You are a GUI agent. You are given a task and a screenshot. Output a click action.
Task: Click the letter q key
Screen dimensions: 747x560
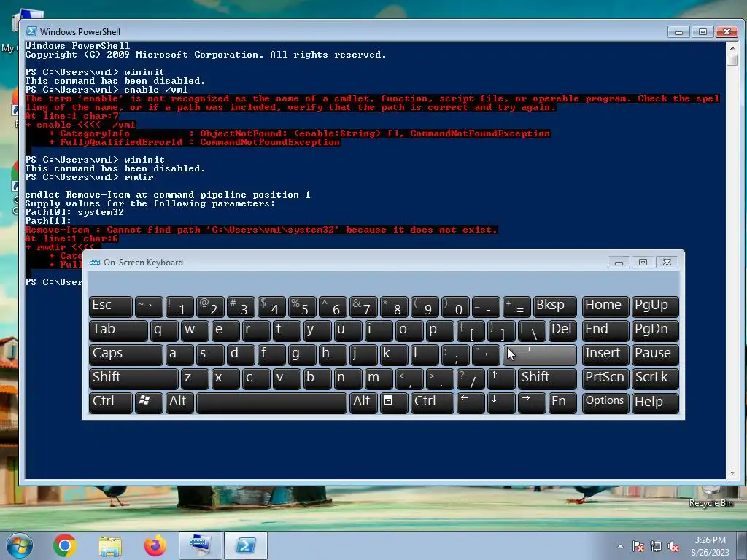[164, 330]
